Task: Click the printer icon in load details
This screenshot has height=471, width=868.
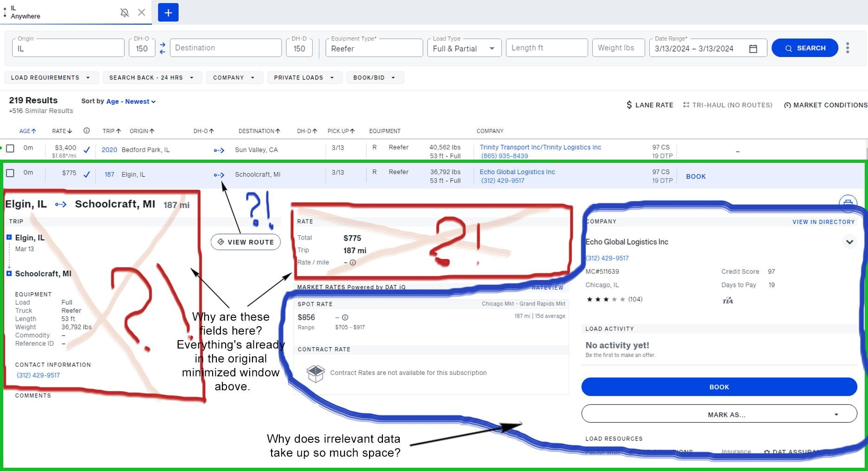Action: point(848,203)
